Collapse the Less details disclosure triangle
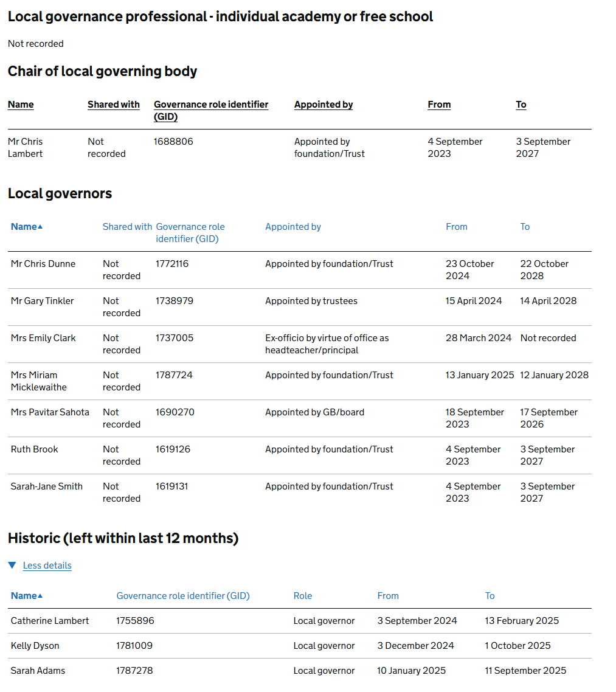The height and width of the screenshot is (692, 616). pyautogui.click(x=12, y=566)
